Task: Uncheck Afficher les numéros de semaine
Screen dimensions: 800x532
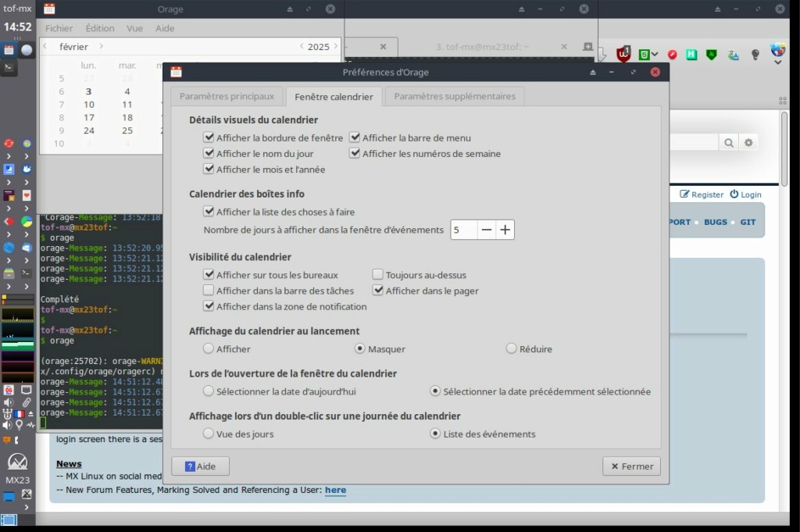Action: [355, 153]
